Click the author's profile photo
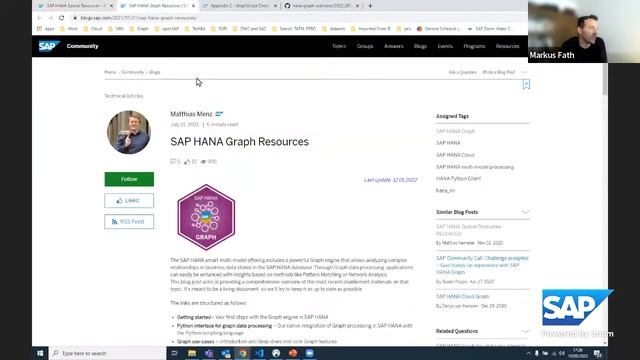The height and width of the screenshot is (360, 640). pyautogui.click(x=129, y=132)
